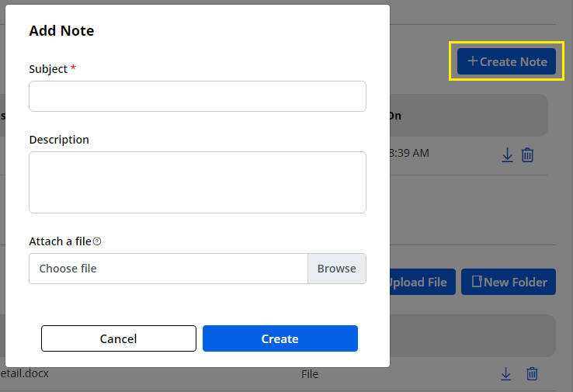Click the Attach a file label
Viewport: 573px width, 392px height.
[x=60, y=241]
